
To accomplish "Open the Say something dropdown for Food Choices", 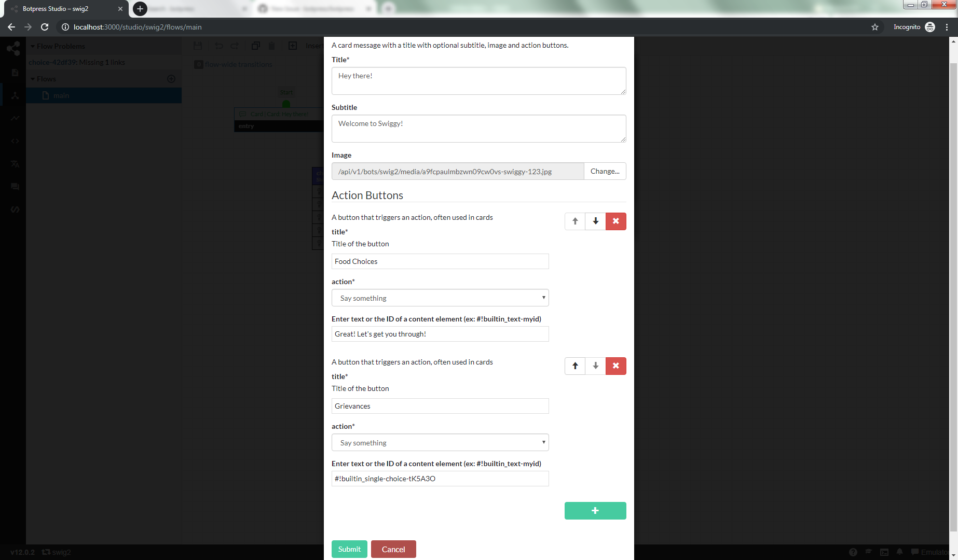I will click(440, 298).
